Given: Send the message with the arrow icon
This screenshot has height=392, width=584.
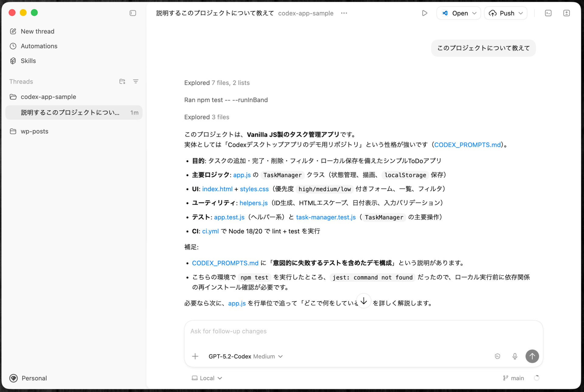Looking at the screenshot, I should click(x=532, y=356).
